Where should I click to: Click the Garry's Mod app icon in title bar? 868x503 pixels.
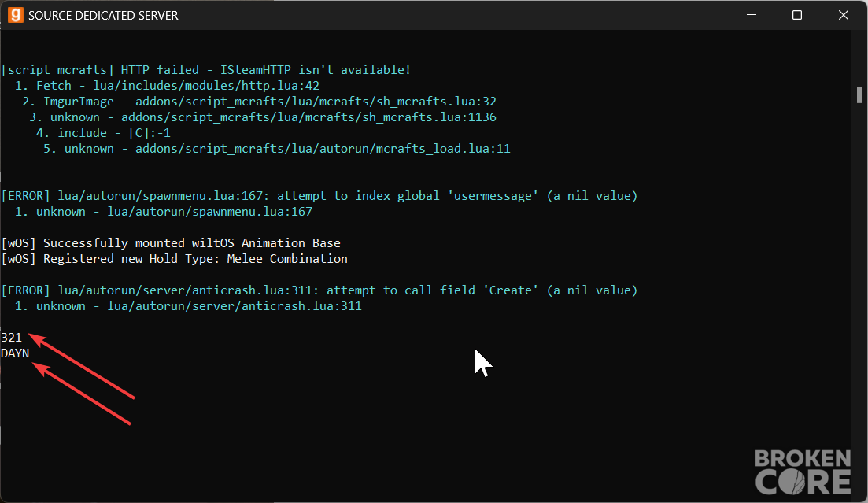[x=15, y=15]
